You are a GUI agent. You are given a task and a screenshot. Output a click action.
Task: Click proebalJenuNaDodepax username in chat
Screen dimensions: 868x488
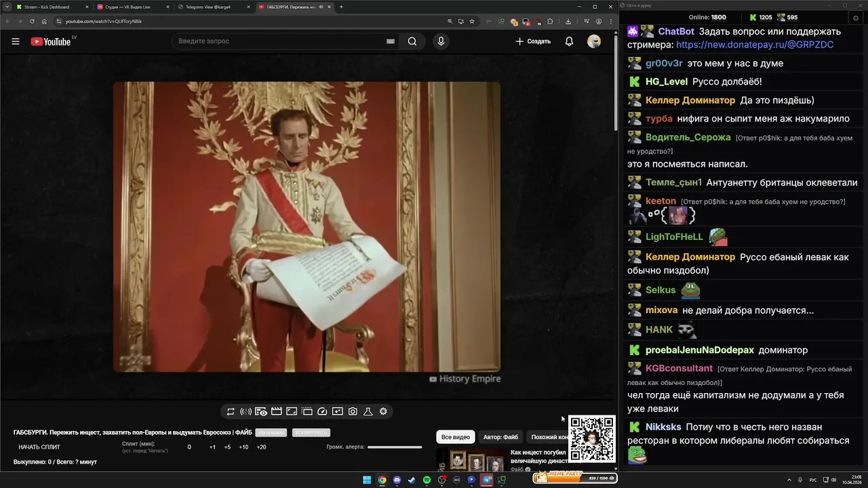pyautogui.click(x=700, y=350)
